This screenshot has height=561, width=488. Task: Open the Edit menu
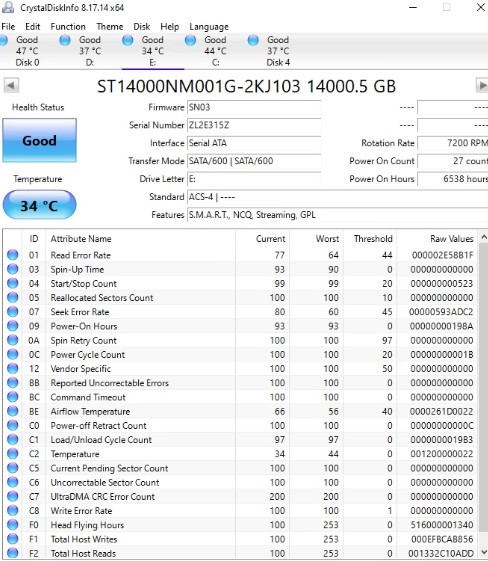click(x=33, y=26)
